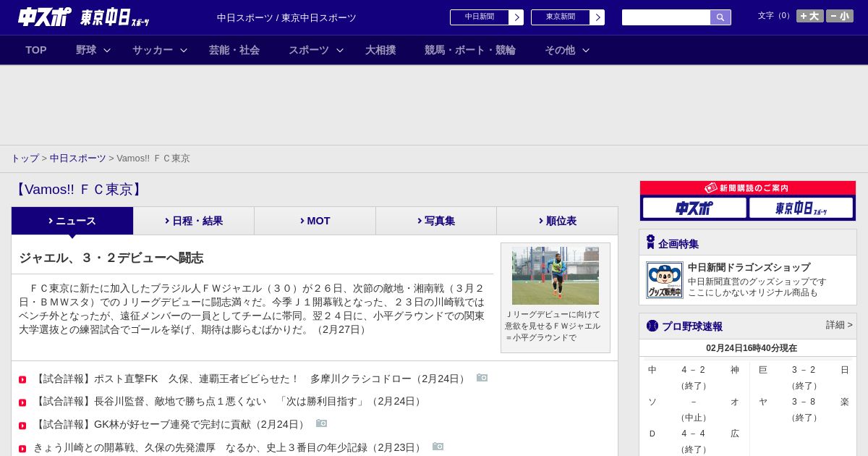Image resolution: width=868 pixels, height=456 pixels.
Task: Open the FWジャエル training photo thumbnail
Action: tap(556, 276)
